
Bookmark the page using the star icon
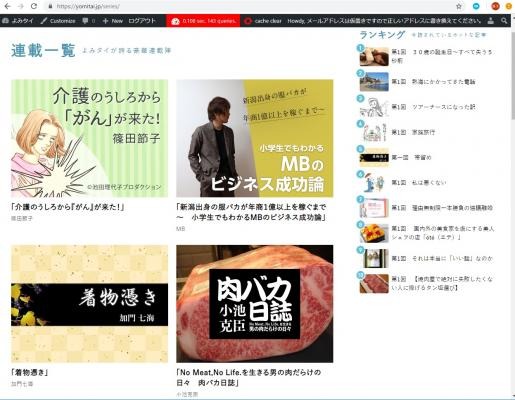[x=459, y=6]
